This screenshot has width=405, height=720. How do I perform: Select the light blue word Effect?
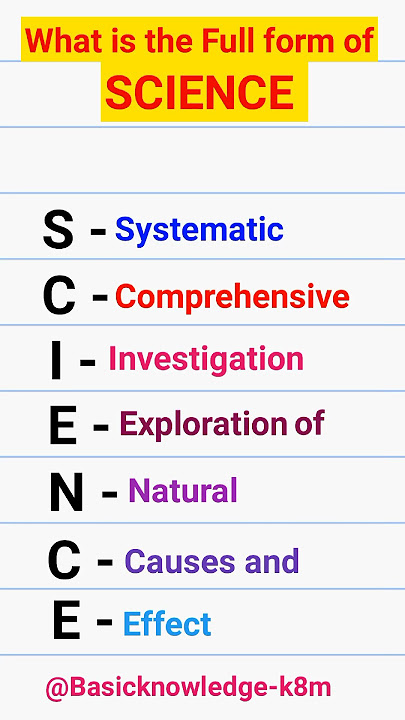(x=167, y=624)
